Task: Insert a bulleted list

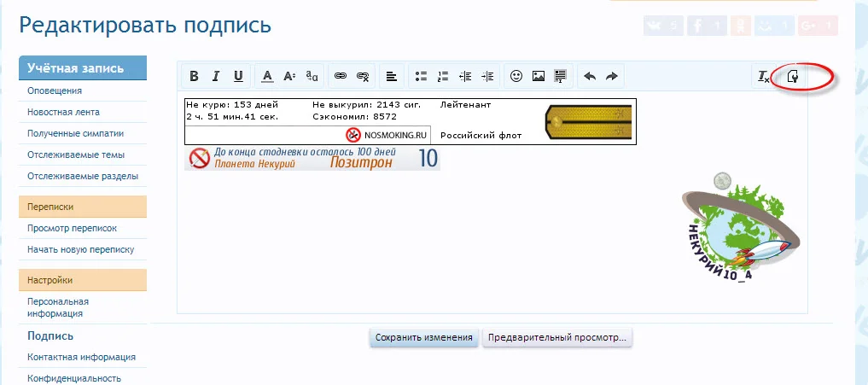Action: (422, 77)
